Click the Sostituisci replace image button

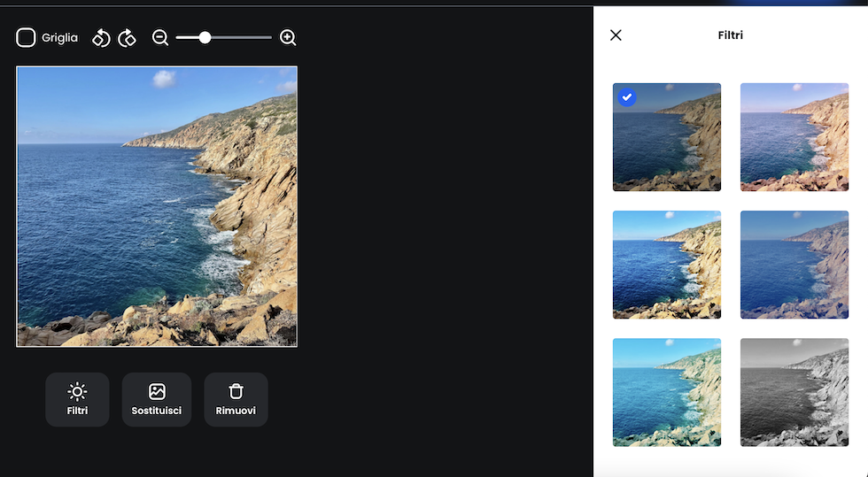point(157,399)
